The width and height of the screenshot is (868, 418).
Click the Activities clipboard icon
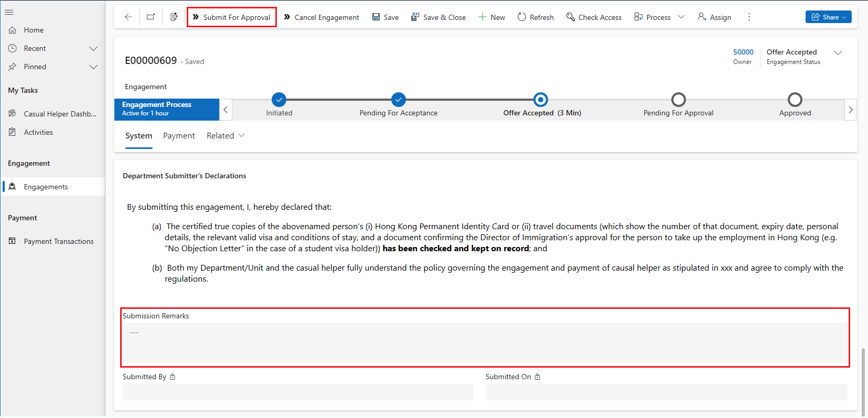point(13,132)
